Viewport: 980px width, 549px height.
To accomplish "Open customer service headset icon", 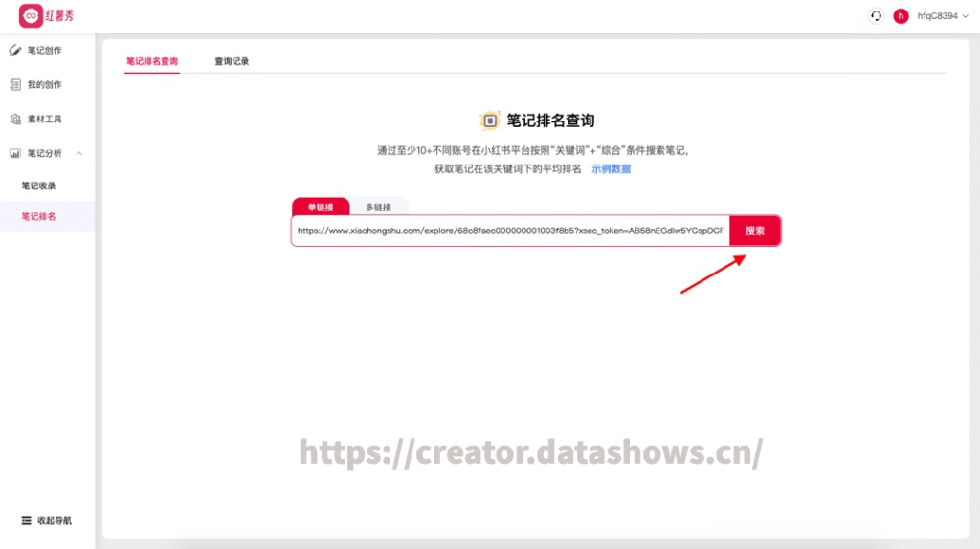I will coord(877,15).
